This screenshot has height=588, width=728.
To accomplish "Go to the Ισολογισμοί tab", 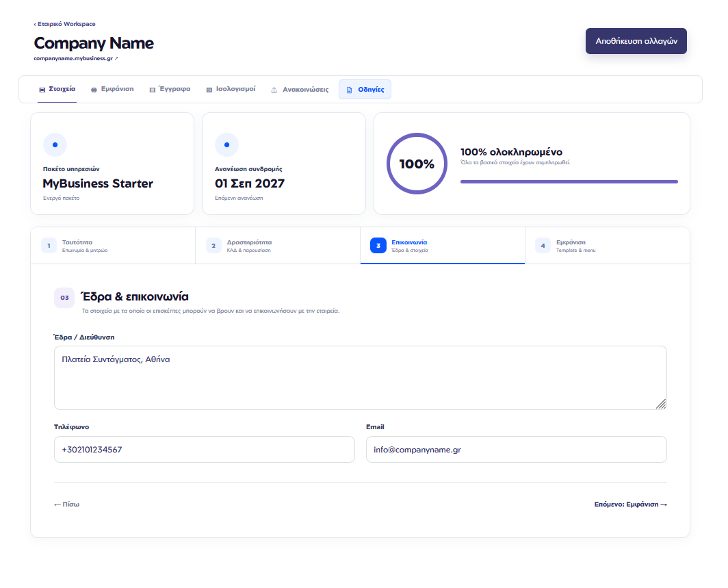I will 231,89.
